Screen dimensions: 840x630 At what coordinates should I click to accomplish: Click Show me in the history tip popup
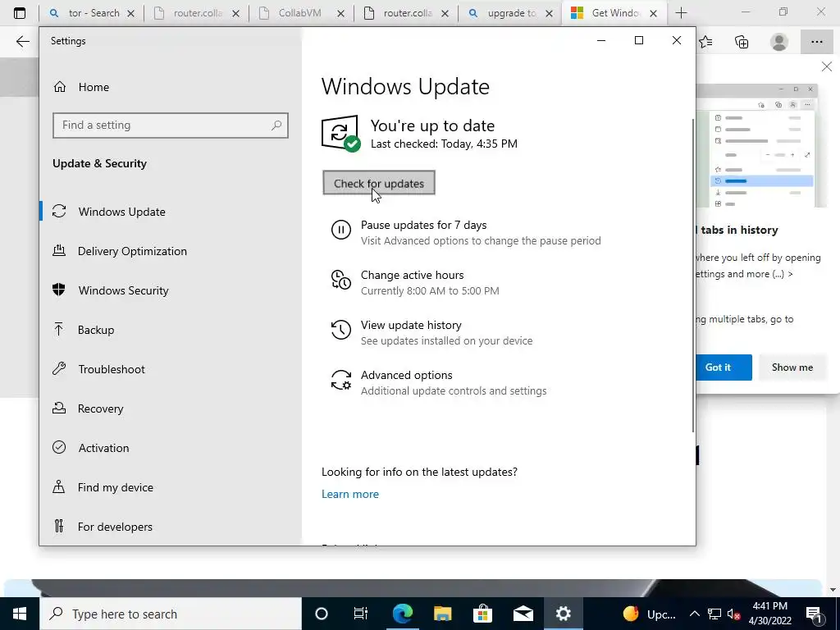[x=792, y=367]
